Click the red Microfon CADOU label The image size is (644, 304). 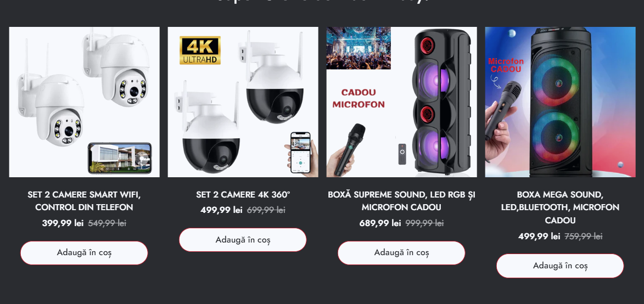pos(506,65)
